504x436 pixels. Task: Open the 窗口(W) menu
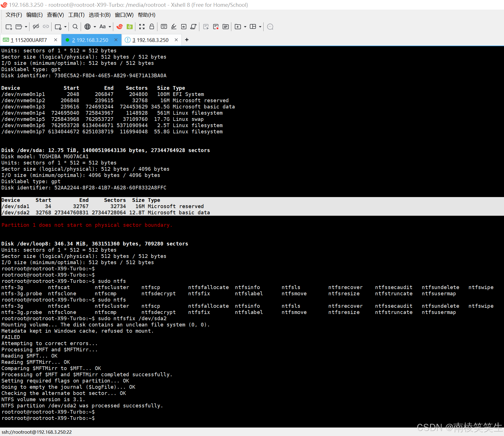coord(124,15)
